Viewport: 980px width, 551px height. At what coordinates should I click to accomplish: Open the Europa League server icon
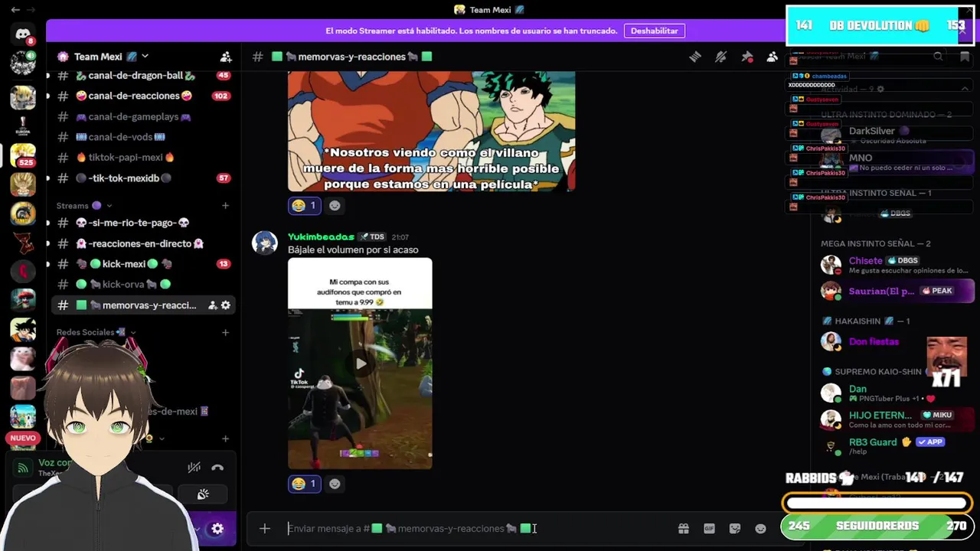coord(23,125)
